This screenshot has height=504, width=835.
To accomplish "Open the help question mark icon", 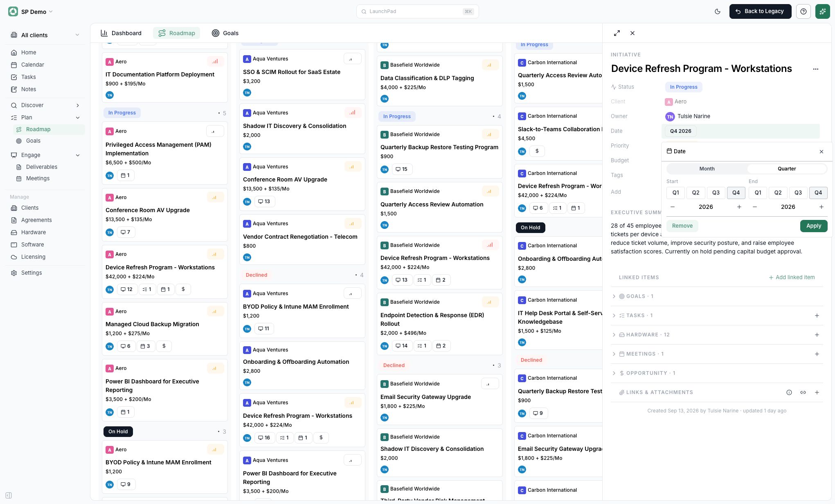I will (x=803, y=11).
